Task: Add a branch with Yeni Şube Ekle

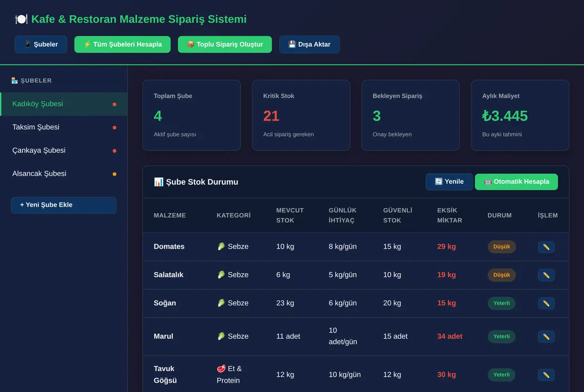Action: 64,205
